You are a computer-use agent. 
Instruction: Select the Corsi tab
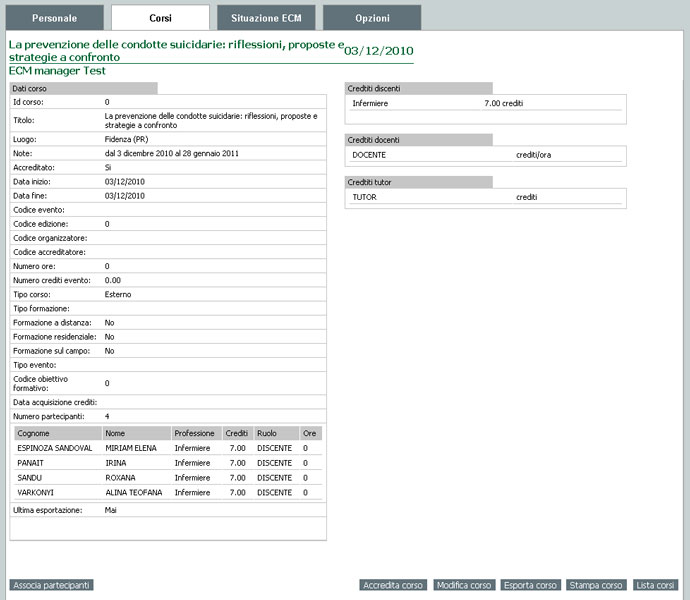click(x=160, y=18)
